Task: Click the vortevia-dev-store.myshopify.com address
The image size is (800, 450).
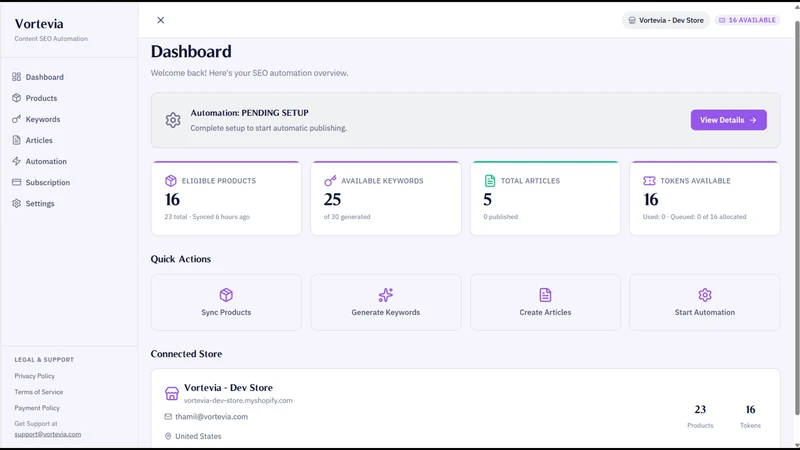Action: pyautogui.click(x=238, y=401)
